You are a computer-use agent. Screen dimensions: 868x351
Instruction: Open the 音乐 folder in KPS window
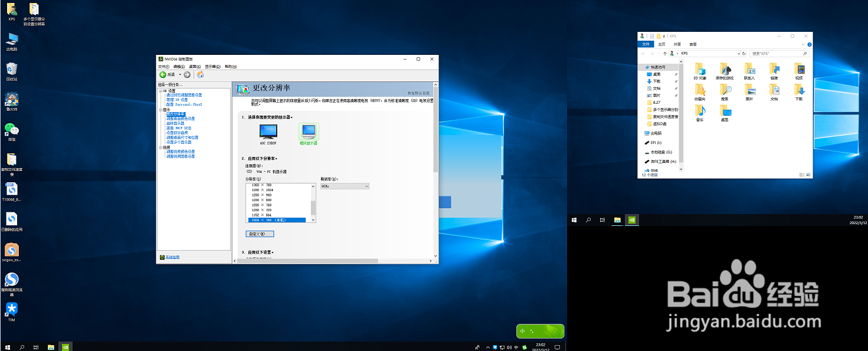click(x=700, y=113)
